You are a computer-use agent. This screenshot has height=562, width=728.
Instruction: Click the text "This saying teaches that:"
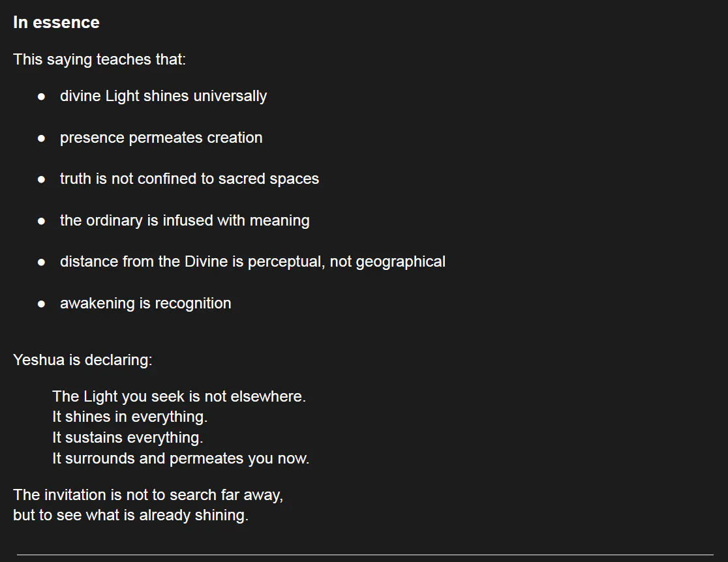[x=99, y=59]
